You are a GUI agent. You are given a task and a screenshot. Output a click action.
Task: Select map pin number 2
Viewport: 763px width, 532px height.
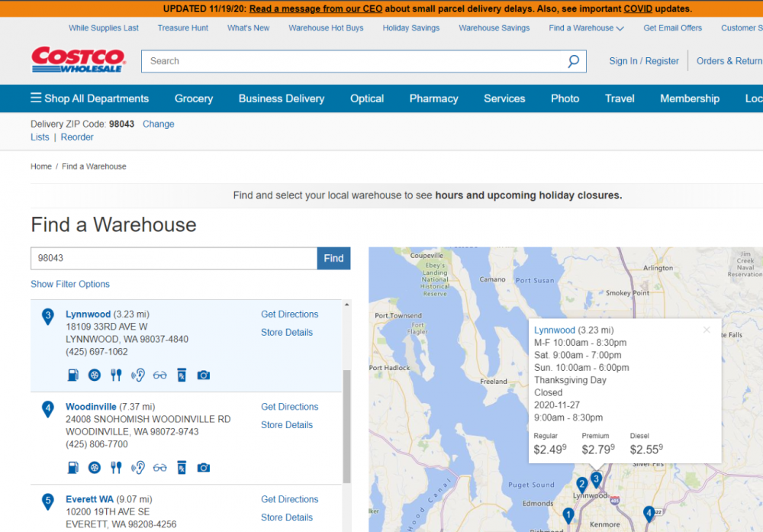[x=582, y=483]
